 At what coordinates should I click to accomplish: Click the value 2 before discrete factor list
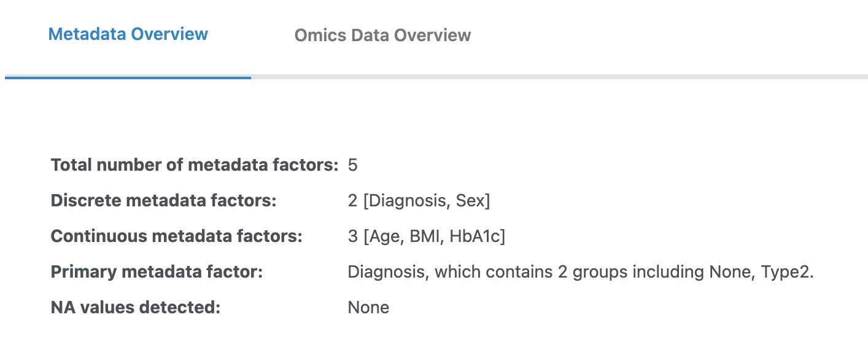click(353, 200)
